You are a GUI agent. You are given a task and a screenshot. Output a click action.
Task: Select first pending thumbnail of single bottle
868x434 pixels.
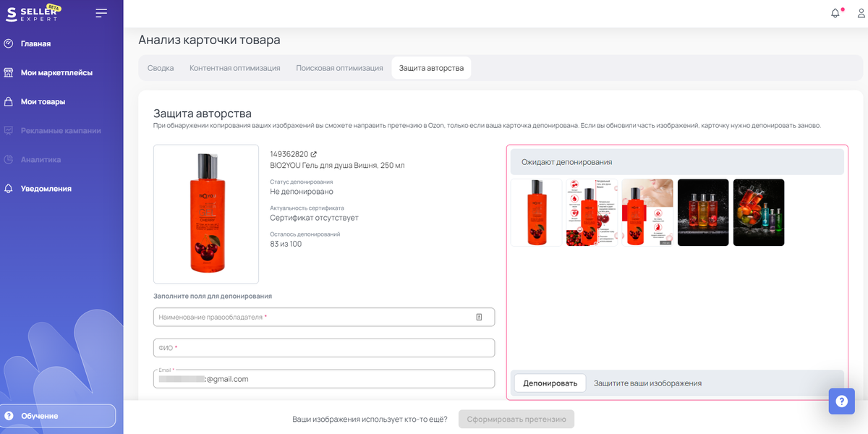click(536, 213)
